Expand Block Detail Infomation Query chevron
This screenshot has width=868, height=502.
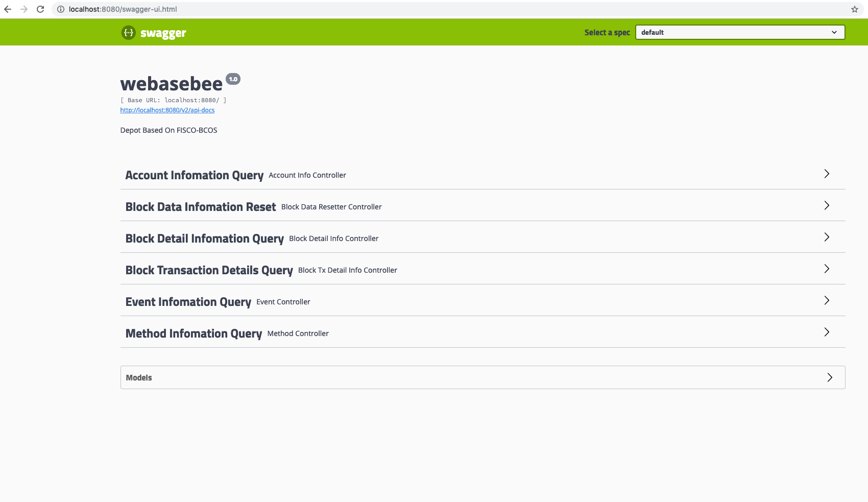click(x=826, y=237)
